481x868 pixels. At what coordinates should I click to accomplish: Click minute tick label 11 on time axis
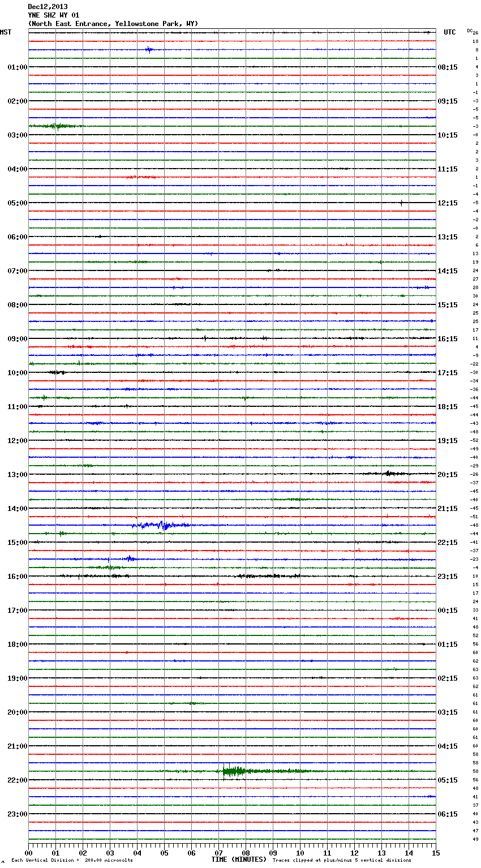[327, 853]
